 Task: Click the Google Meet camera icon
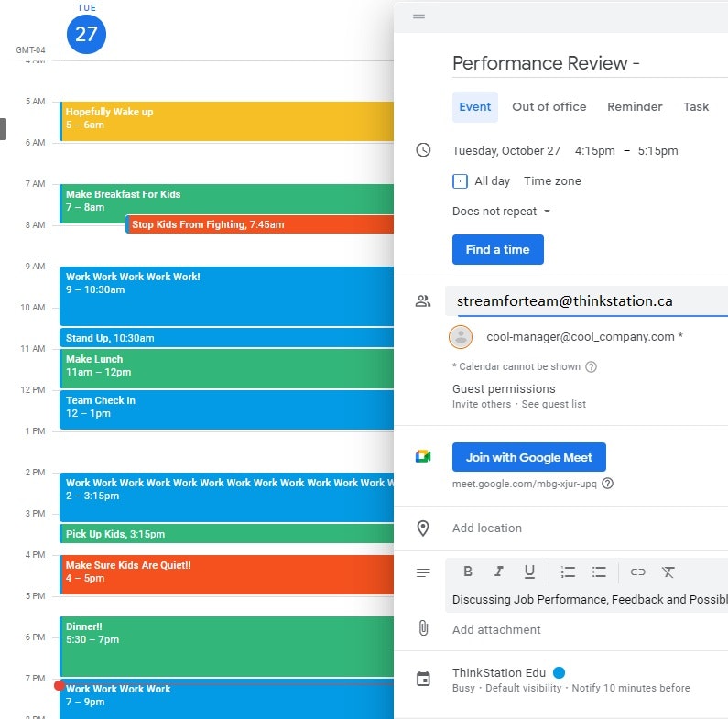[423, 456]
